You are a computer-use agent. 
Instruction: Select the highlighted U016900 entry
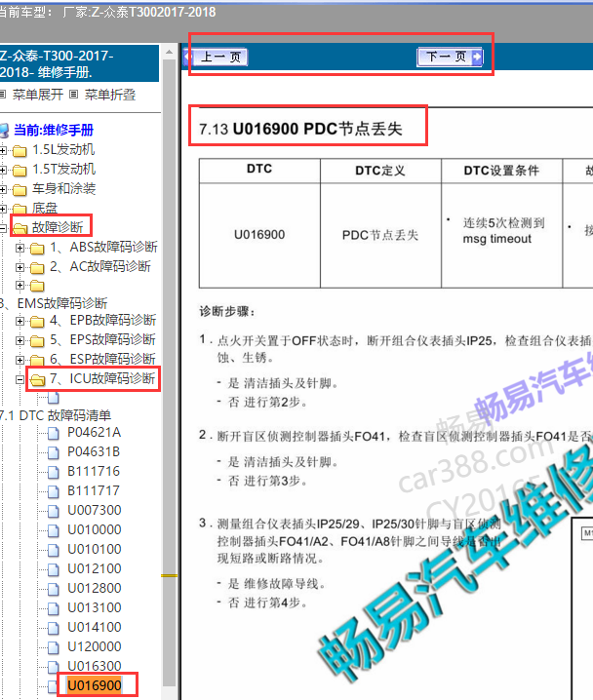point(95,685)
